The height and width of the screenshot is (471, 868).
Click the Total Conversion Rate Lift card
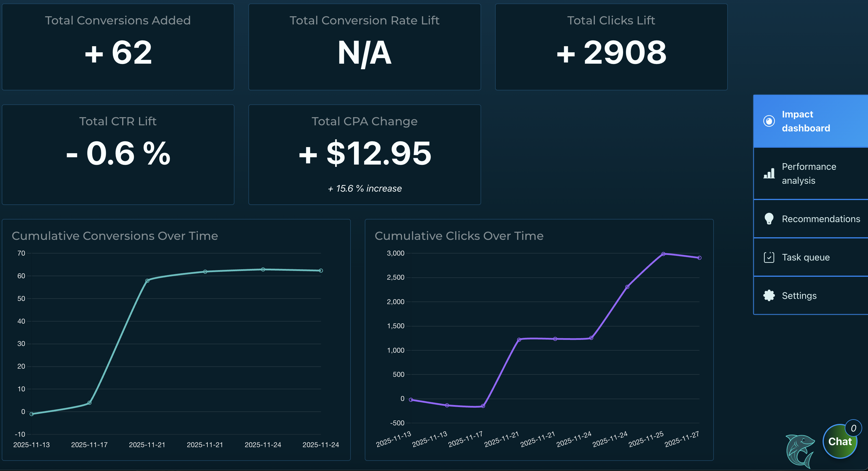pyautogui.click(x=364, y=47)
